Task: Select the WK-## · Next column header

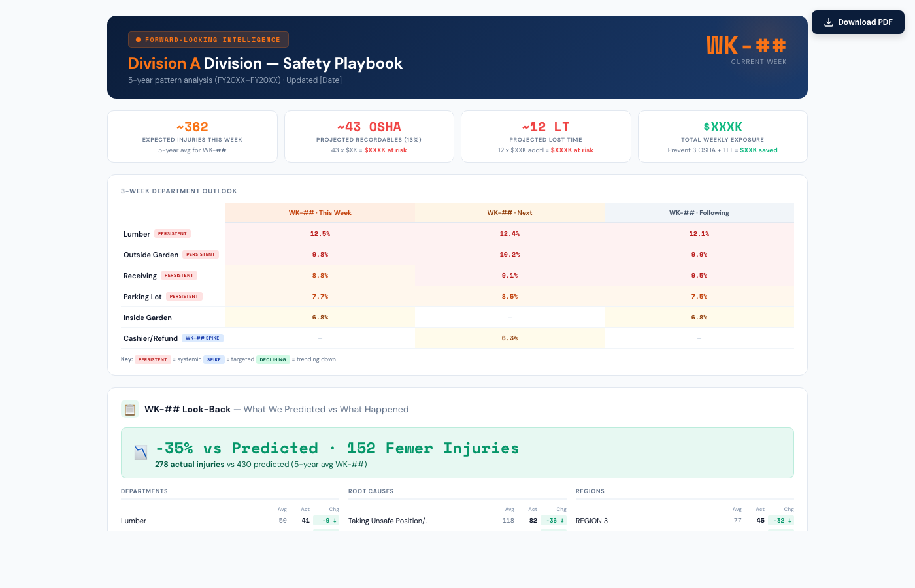Action: tap(509, 213)
